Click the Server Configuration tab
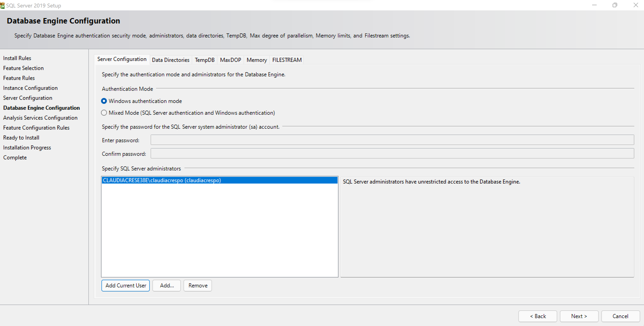Viewport: 644px width, 326px height. 122,59
